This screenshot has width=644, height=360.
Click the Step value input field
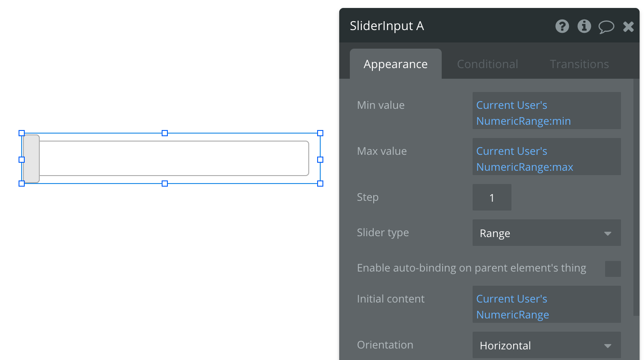coord(492,198)
